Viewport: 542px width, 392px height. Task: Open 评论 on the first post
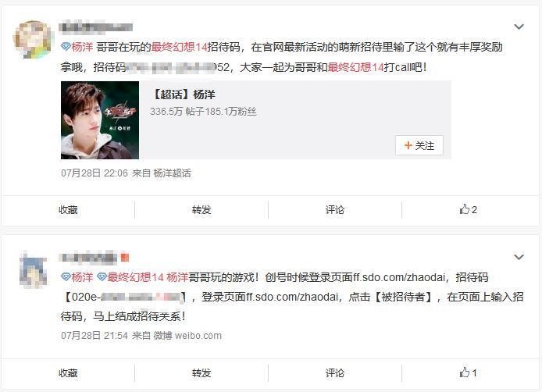(x=335, y=210)
